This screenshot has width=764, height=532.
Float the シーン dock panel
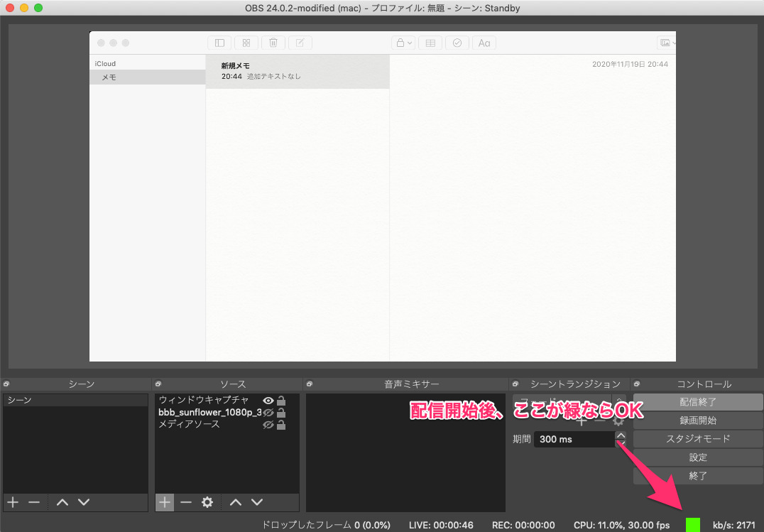pos(6,384)
